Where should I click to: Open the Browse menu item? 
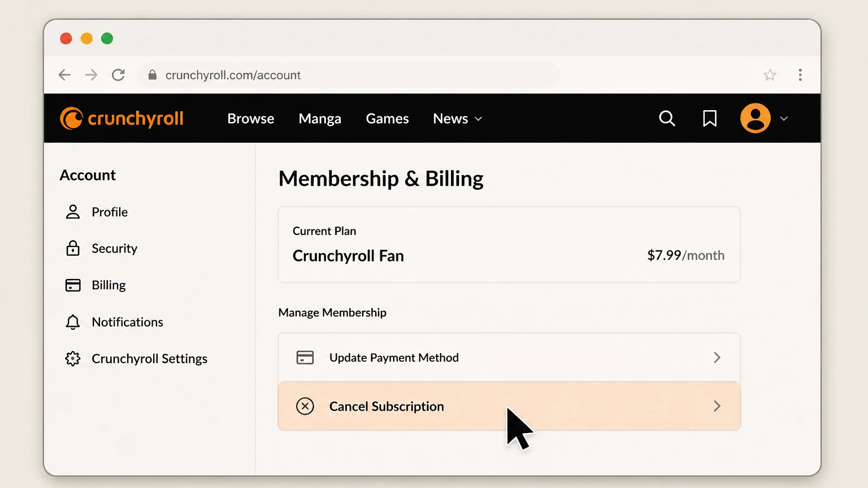point(251,119)
